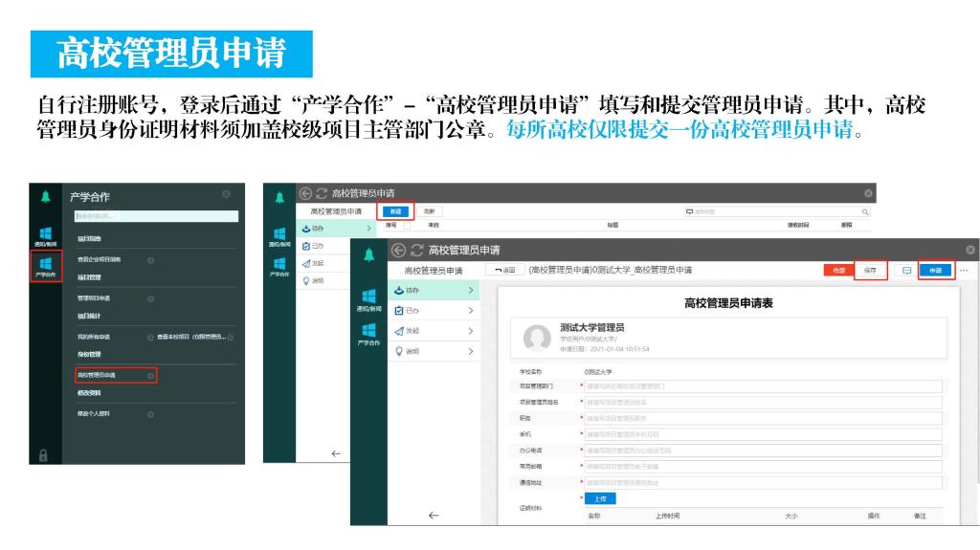Open the three-dot more options menu
The height and width of the screenshot is (550, 980).
964,271
